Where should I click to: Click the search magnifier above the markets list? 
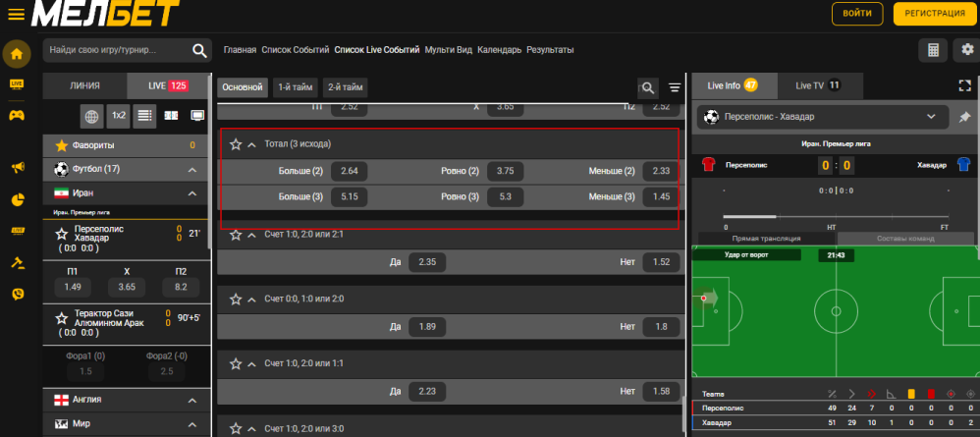[648, 87]
